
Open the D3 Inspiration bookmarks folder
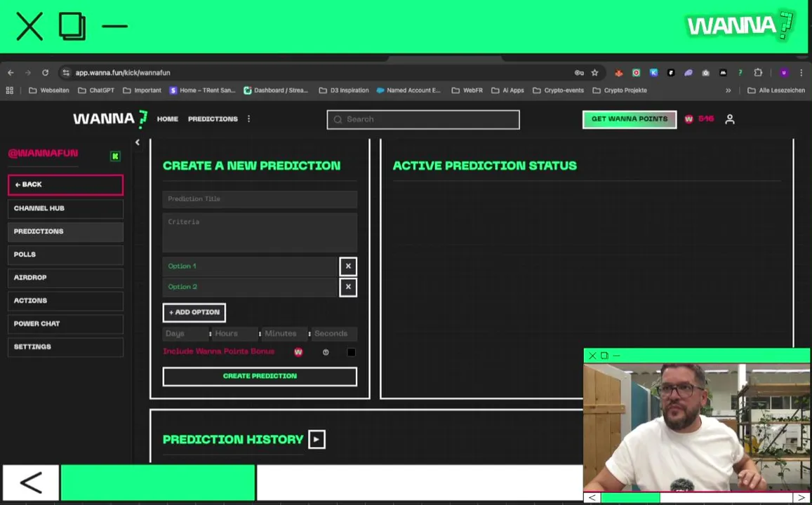[x=344, y=90]
